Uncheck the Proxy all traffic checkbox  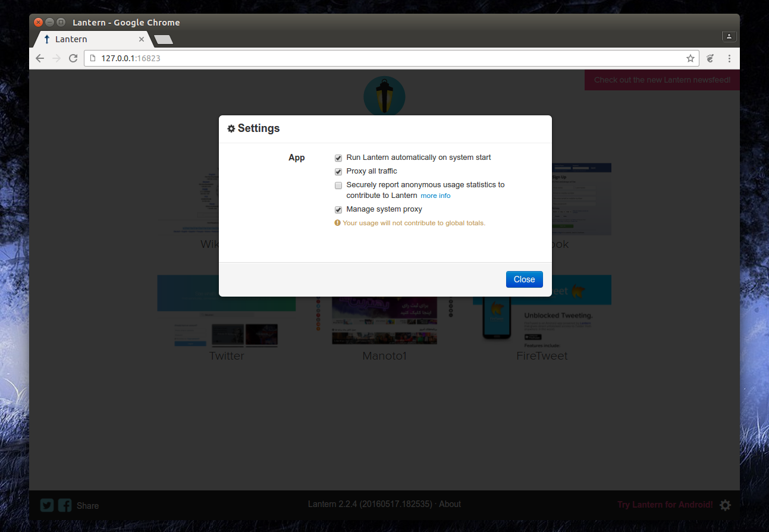pos(338,172)
